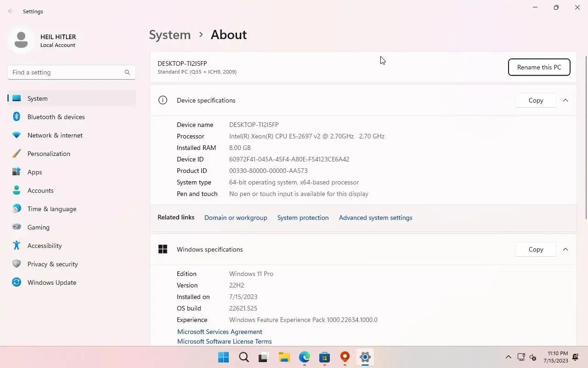The height and width of the screenshot is (368, 588).
Task: Click the muted volume icon in the tray
Action: tap(533, 357)
